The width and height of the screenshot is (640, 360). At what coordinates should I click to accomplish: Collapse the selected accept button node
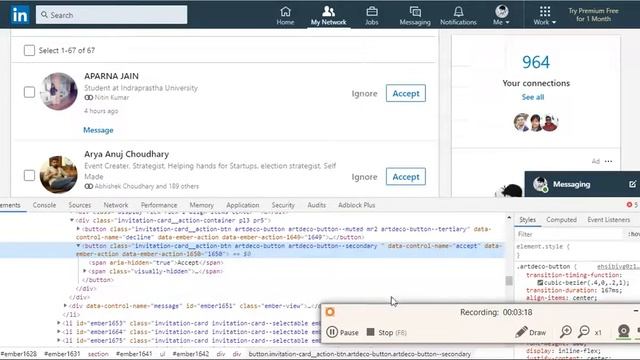pyautogui.click(x=78, y=246)
